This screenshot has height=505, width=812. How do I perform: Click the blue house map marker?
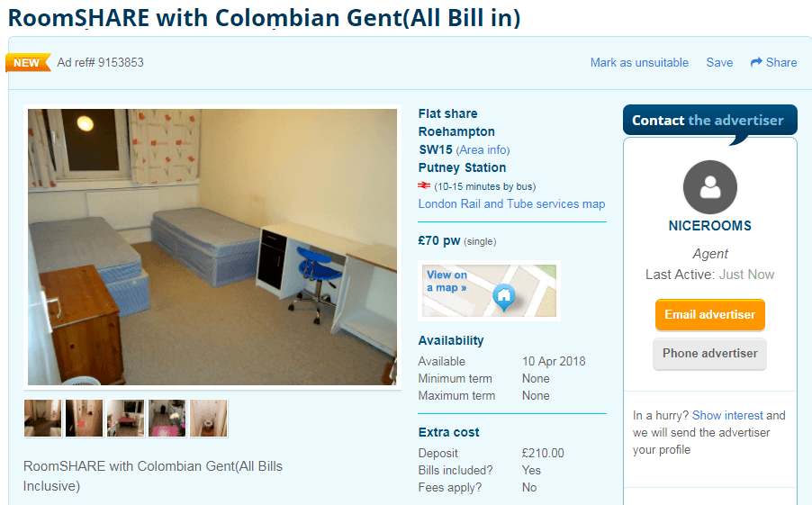503,295
